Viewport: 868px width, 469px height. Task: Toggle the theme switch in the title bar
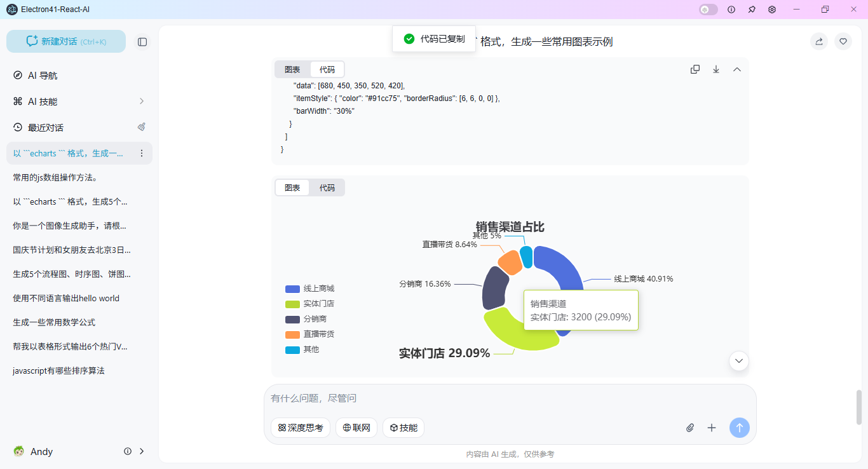click(709, 10)
